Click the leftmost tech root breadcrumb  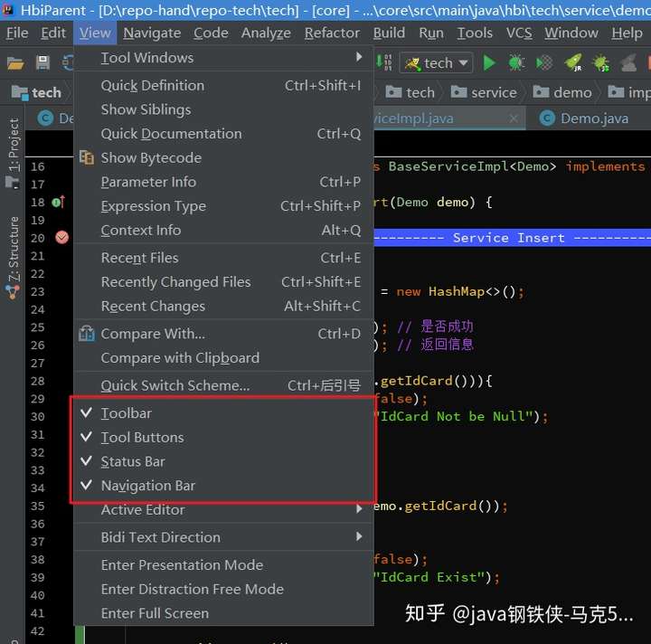tap(36, 92)
